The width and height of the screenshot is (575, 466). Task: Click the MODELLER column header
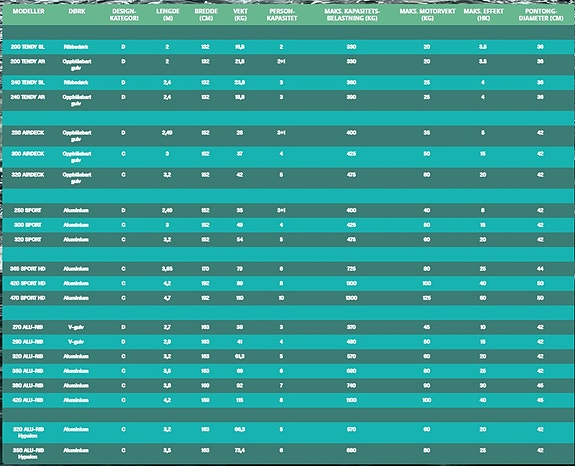point(28,11)
